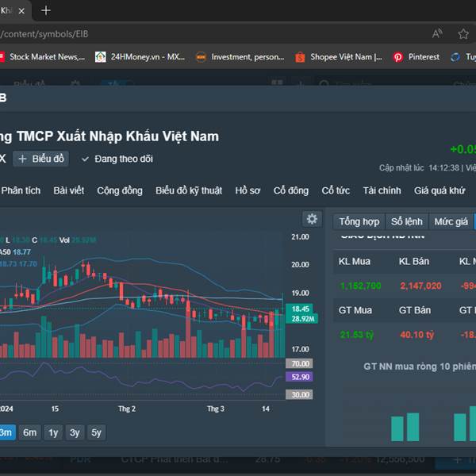The width and height of the screenshot is (476, 476).
Task: Open Biểu đồ kỹ thuật tab
Action: tap(189, 190)
